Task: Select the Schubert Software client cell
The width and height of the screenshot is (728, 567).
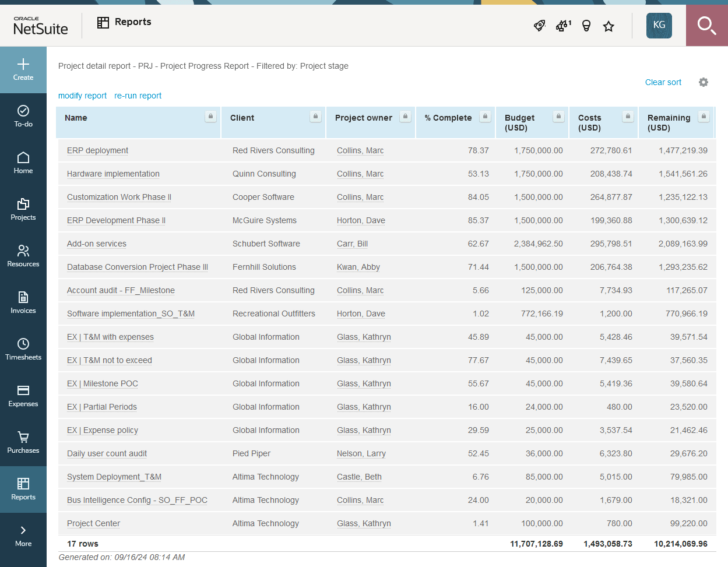Action: pos(266,244)
